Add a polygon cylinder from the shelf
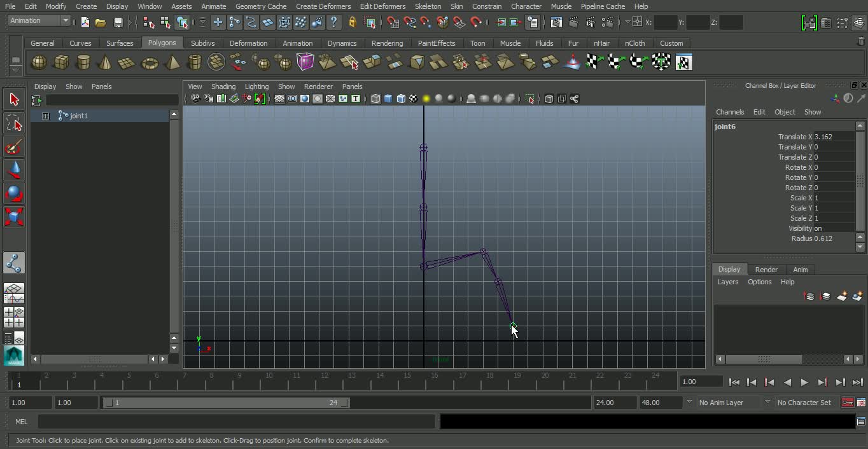The height and width of the screenshot is (449, 868). pos(83,62)
